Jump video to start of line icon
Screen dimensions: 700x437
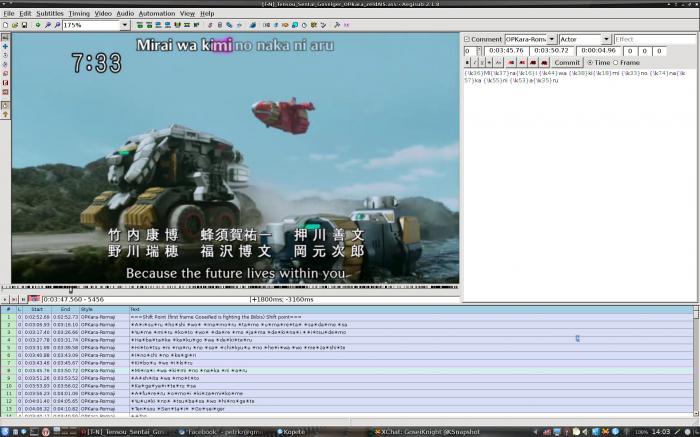pyautogui.click(x=140, y=25)
